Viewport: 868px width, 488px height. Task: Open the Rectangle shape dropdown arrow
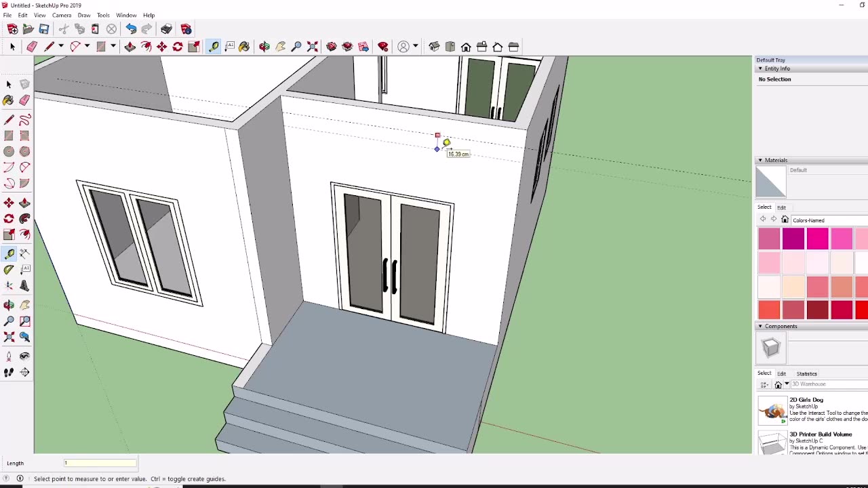(113, 46)
